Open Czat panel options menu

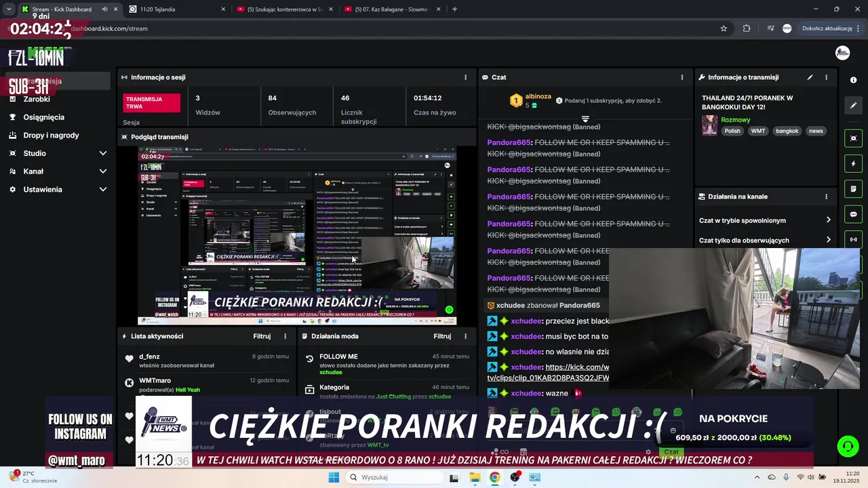point(682,77)
